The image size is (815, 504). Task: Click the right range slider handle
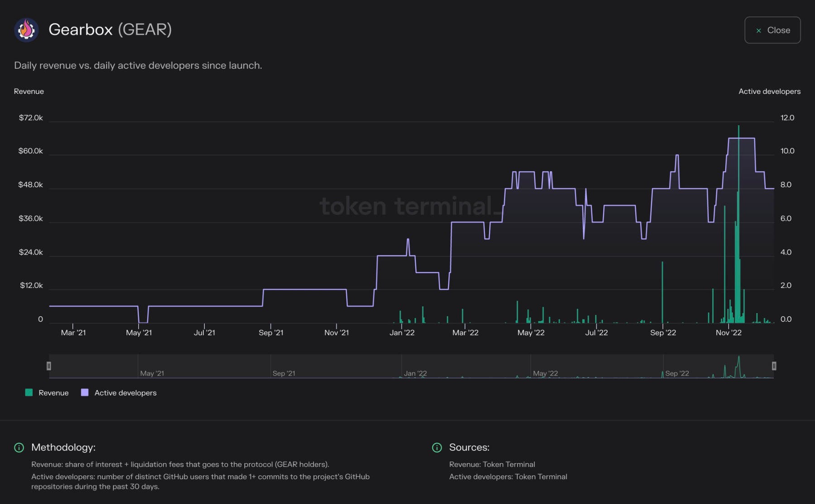click(x=774, y=366)
